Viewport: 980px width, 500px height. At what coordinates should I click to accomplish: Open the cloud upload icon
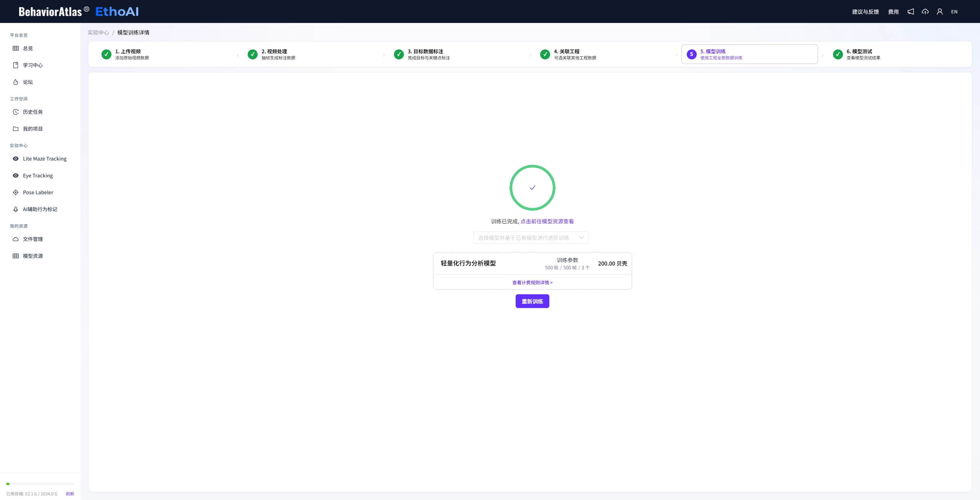pos(925,11)
